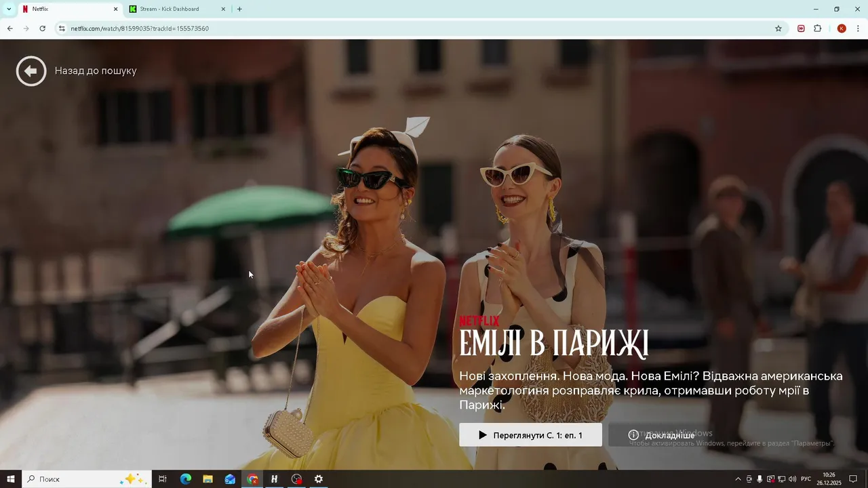
Task: Switch to the Stream - Kick Dashboard tab
Action: (178, 9)
